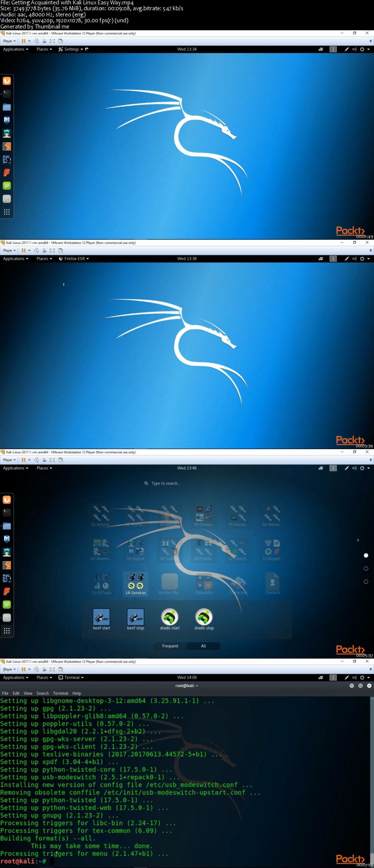Select first page indicator dot in 13:46 frame
The image size is (374, 868).
tap(366, 555)
